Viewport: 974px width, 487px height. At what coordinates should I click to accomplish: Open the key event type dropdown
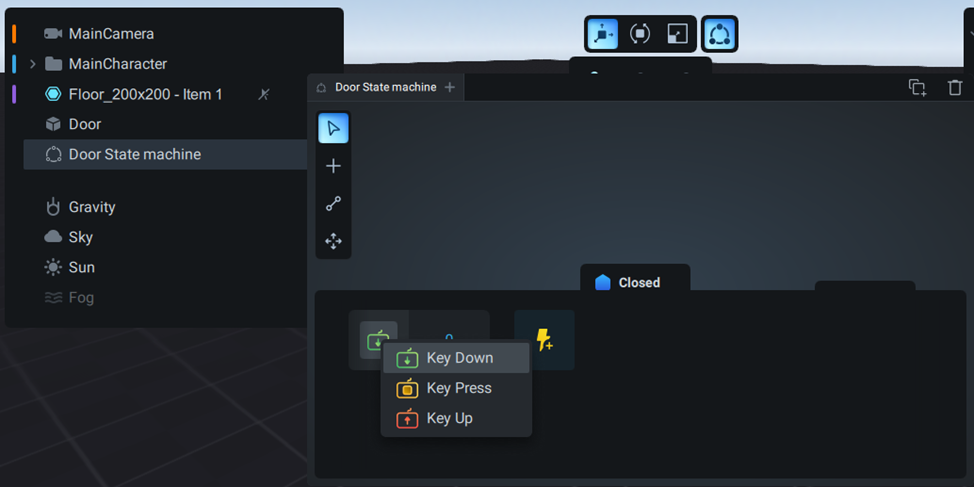pos(378,340)
